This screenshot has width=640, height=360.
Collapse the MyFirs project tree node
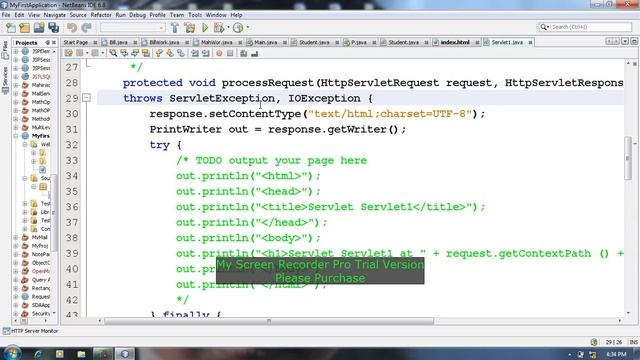[16, 136]
